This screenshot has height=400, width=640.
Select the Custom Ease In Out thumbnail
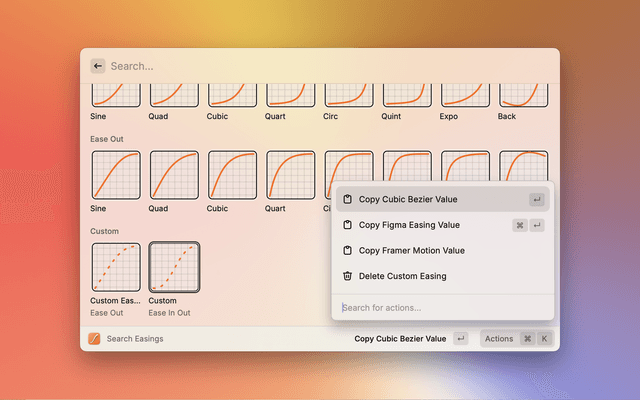pos(174,267)
